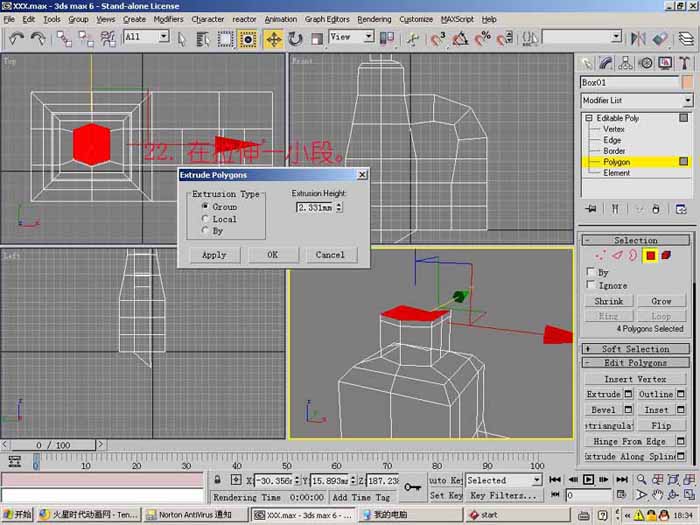This screenshot has height=525, width=700.
Task: Open the Customize menu
Action: click(x=416, y=19)
